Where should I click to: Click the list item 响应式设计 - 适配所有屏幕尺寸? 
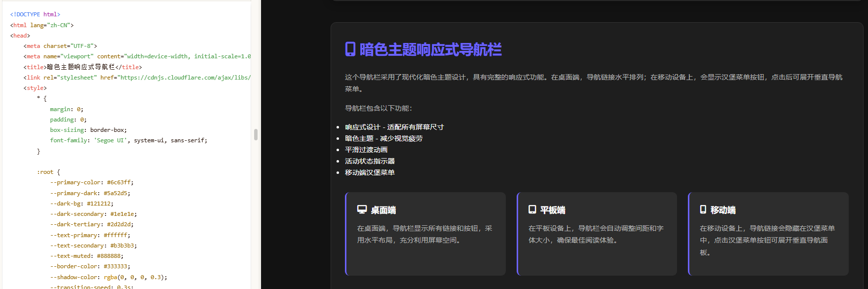point(394,127)
